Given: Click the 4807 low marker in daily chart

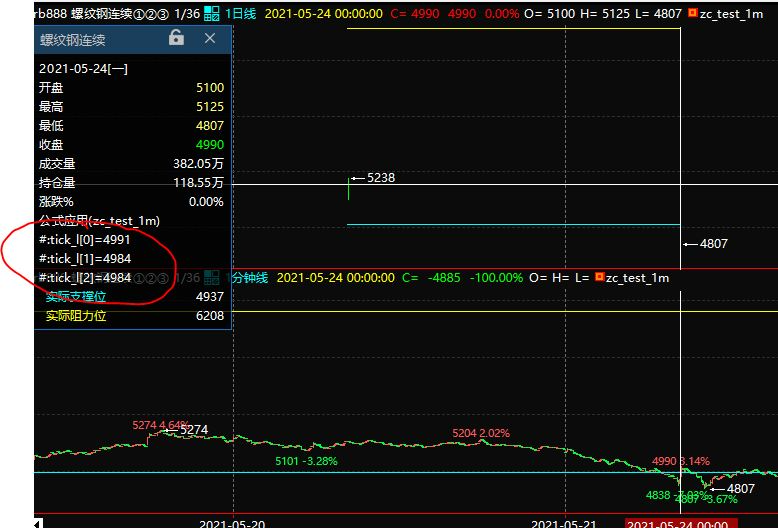Looking at the screenshot, I should click(706, 243).
